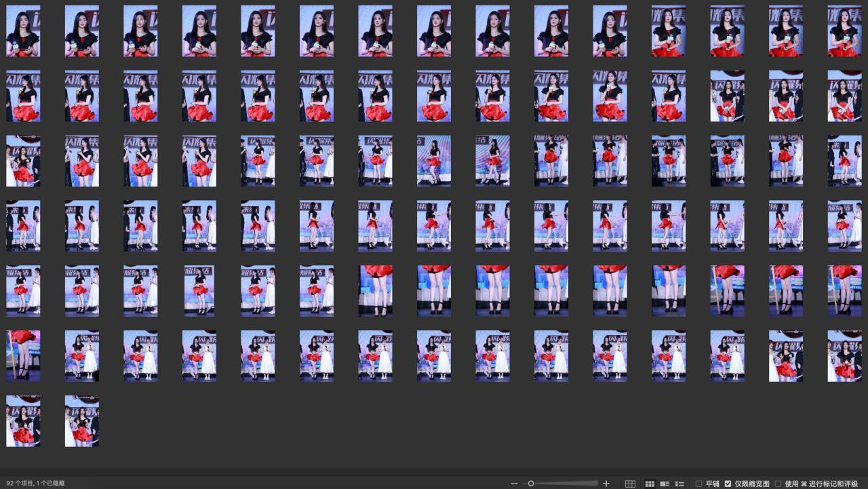Toggle the 使用⌘进行标记和评级 checkbox
Screen dimensions: 868x489
pyautogui.click(x=778, y=484)
